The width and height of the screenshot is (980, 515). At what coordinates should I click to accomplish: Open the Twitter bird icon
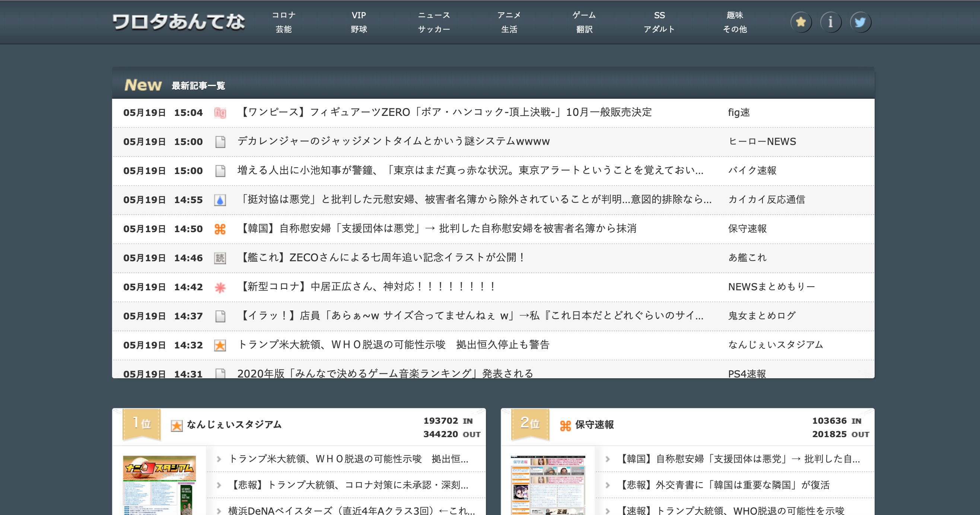(x=860, y=22)
